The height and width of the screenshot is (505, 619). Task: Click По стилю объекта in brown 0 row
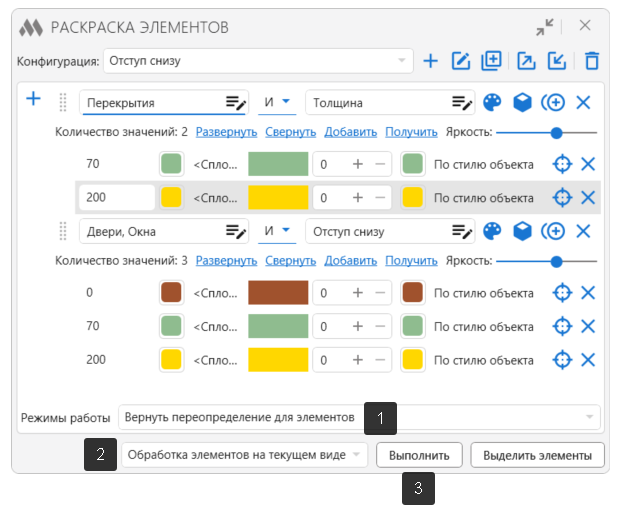[484, 293]
